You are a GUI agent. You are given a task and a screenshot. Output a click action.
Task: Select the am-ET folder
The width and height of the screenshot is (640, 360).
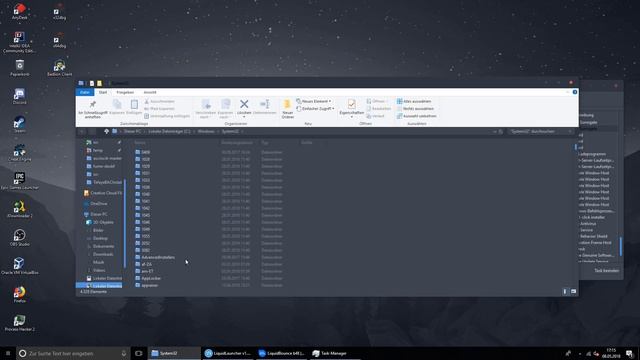(144, 271)
